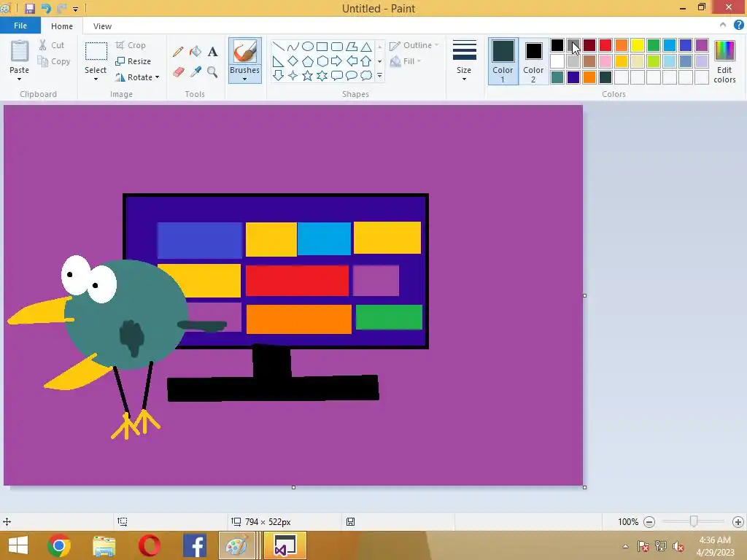Image resolution: width=747 pixels, height=560 pixels.
Task: Pick the yellow color swatch
Action: pyautogui.click(x=638, y=45)
